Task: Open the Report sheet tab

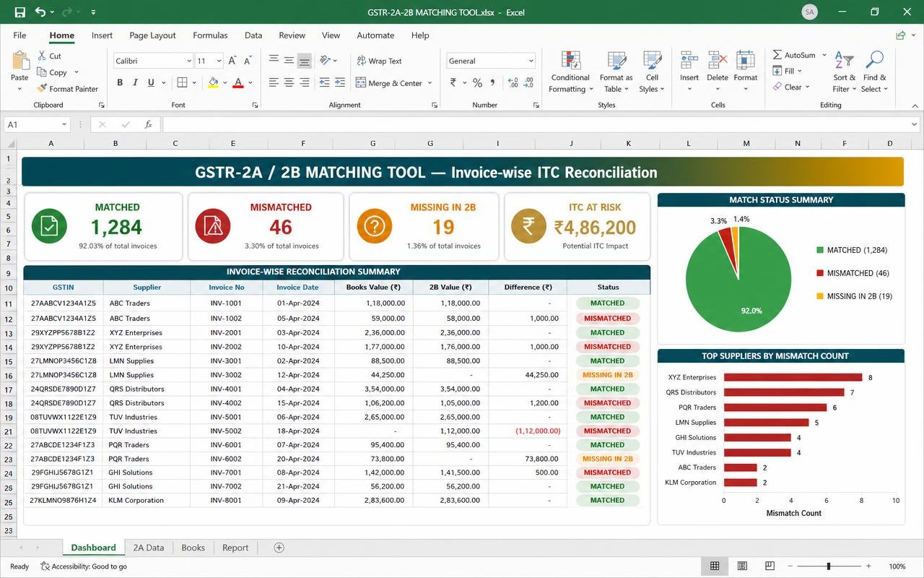Action: (235, 548)
